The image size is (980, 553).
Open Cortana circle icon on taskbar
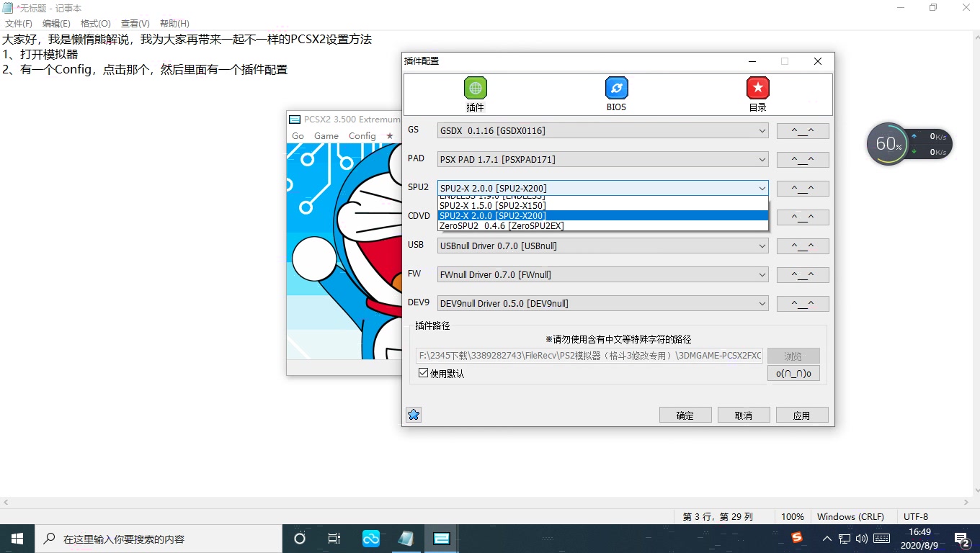[300, 539]
